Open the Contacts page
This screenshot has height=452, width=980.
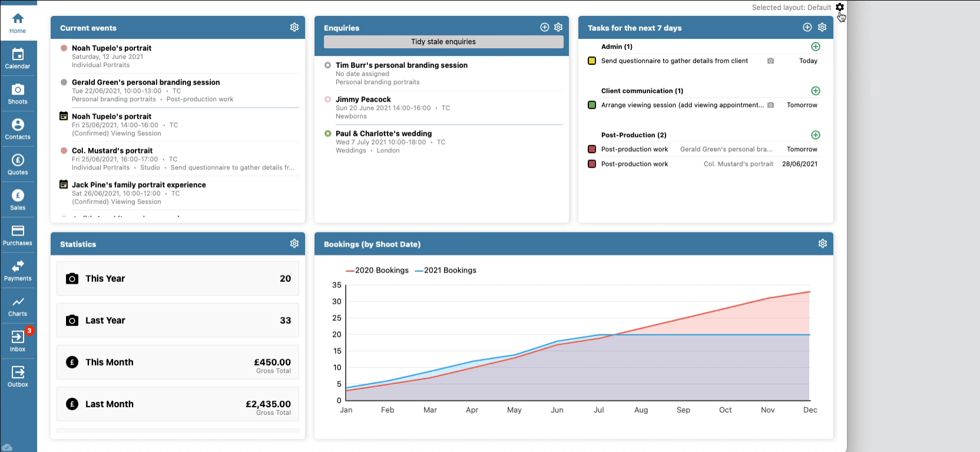(x=18, y=129)
